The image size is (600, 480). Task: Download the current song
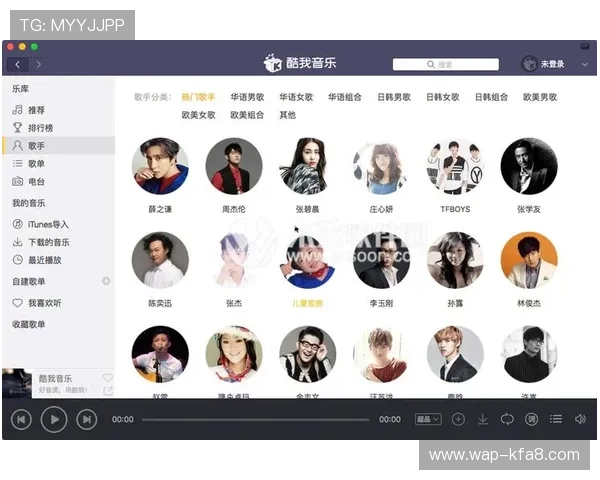tap(483, 420)
